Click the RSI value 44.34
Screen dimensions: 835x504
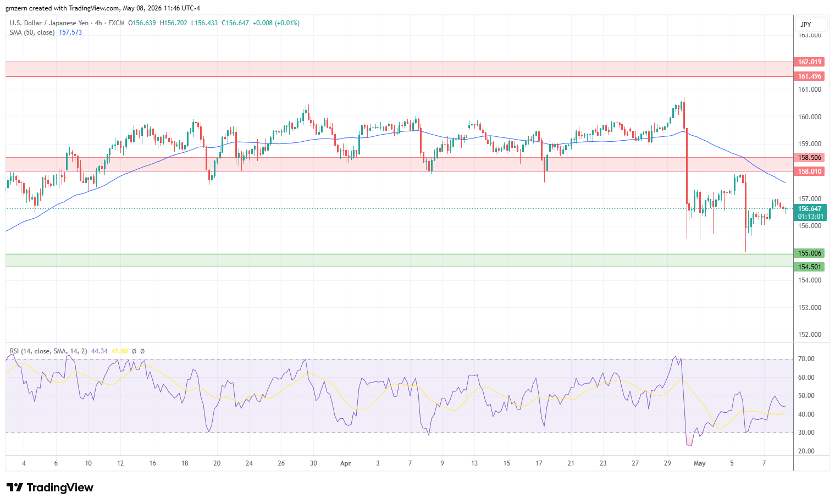pos(99,351)
